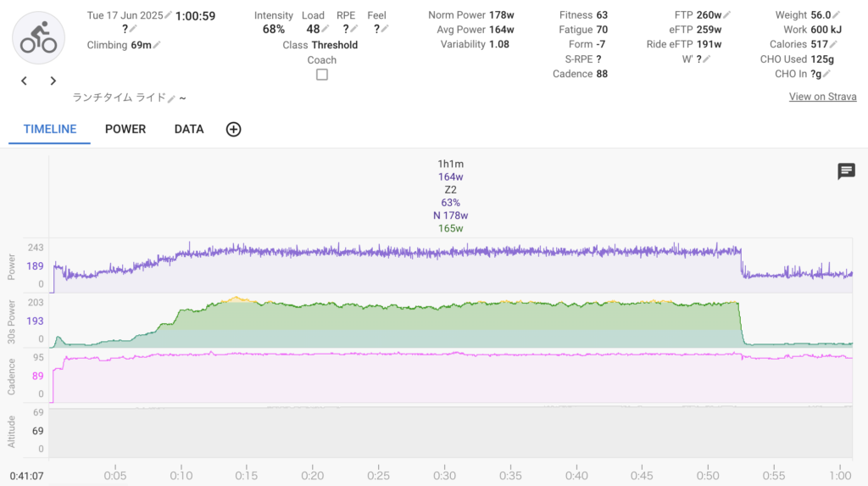Edit the Weight 56.0 pencil icon

(x=836, y=15)
